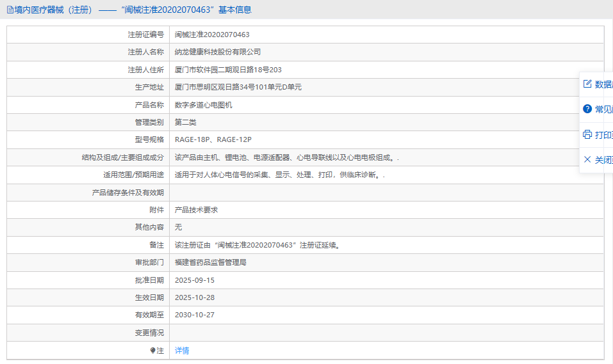Screen dimensions: 613x364
Task: Click model value RAGE-18P、RAGE-12P
Action: tap(213, 139)
